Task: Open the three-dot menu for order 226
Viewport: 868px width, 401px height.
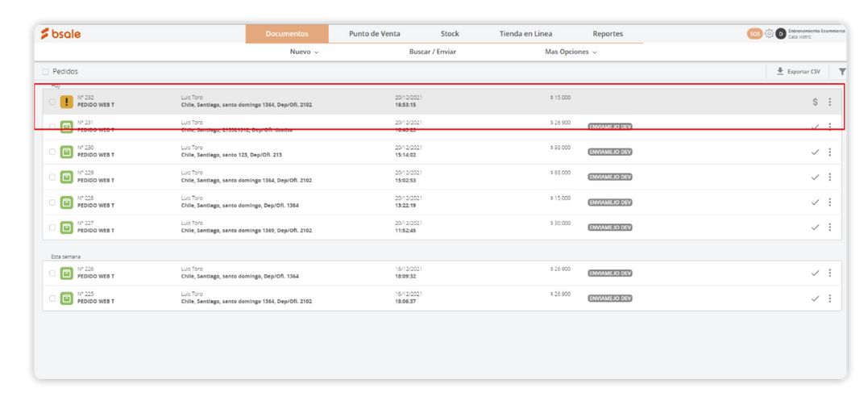Action: (829, 273)
